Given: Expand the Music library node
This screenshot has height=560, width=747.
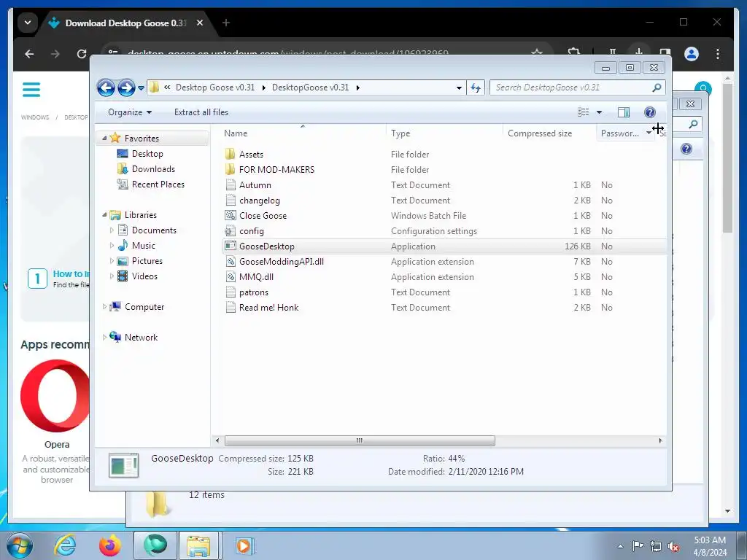Looking at the screenshot, I should point(112,246).
